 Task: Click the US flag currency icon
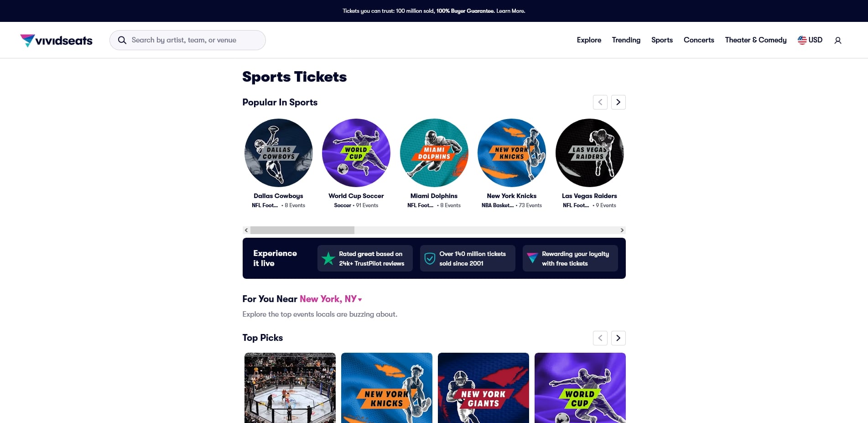pyautogui.click(x=802, y=40)
